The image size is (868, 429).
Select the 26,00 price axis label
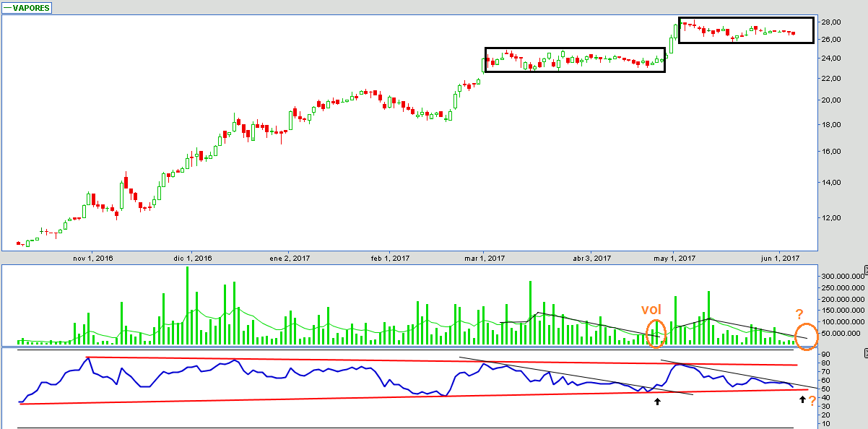(x=833, y=39)
